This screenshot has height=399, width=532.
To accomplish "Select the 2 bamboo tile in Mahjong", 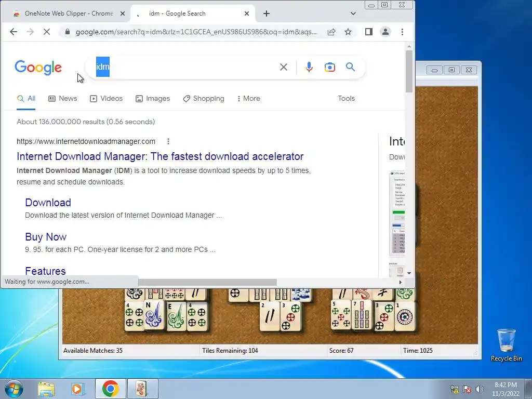I will point(270,316).
